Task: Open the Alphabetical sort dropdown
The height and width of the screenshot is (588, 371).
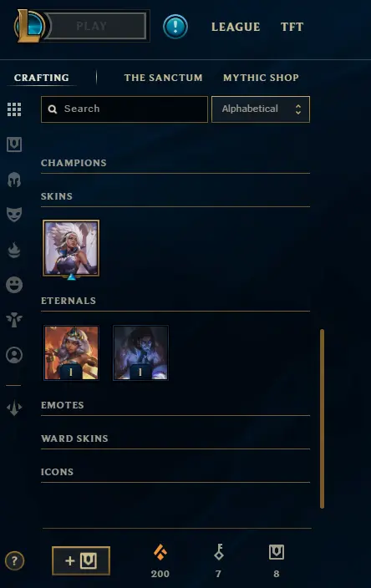Action: point(261,109)
